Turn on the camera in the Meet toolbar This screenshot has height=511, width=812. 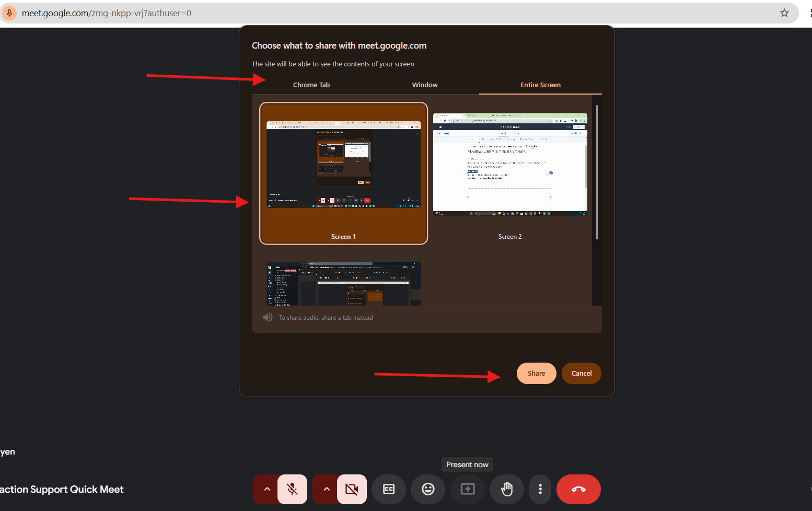tap(352, 489)
